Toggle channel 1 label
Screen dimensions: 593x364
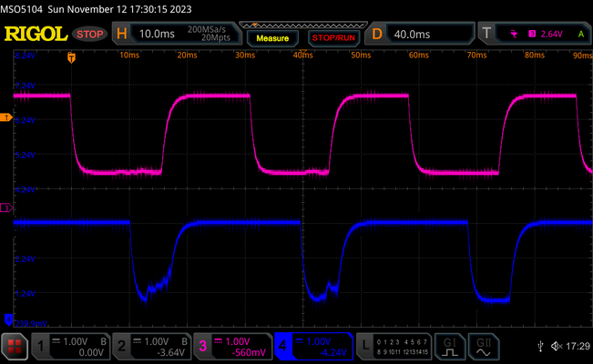tap(40, 346)
